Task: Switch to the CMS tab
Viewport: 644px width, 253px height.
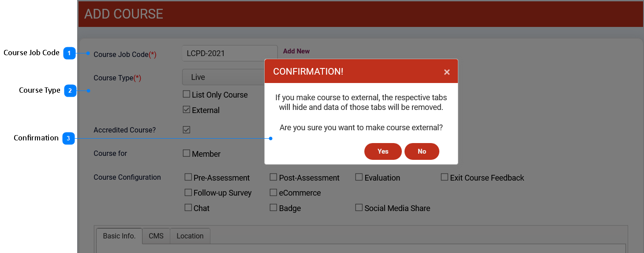Action: point(156,236)
